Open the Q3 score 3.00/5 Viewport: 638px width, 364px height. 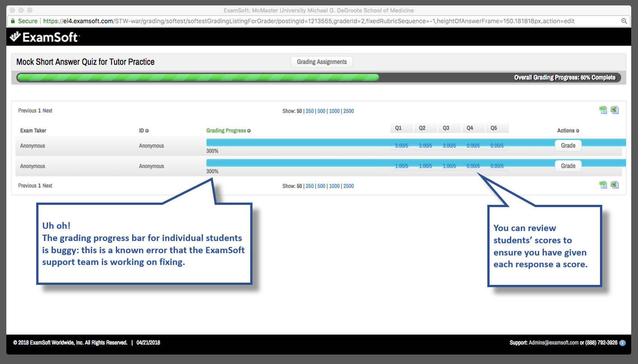(x=449, y=146)
